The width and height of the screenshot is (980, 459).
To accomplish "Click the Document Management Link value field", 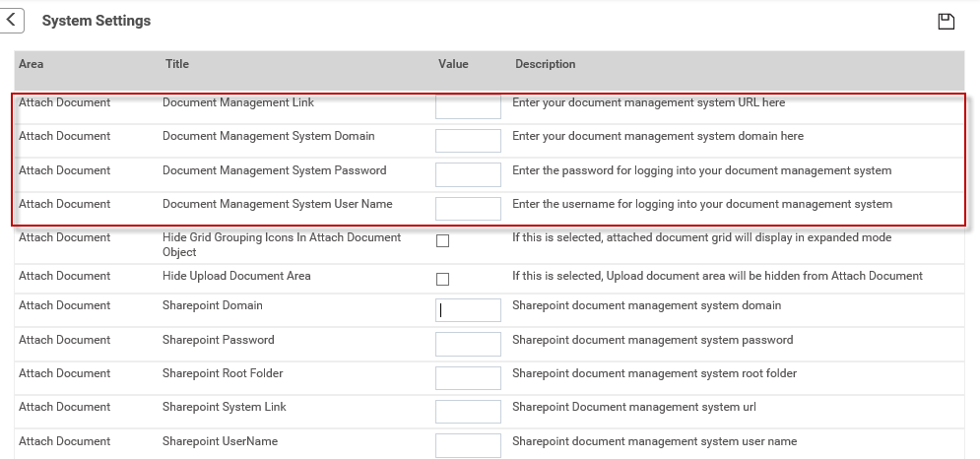I will coord(468,106).
